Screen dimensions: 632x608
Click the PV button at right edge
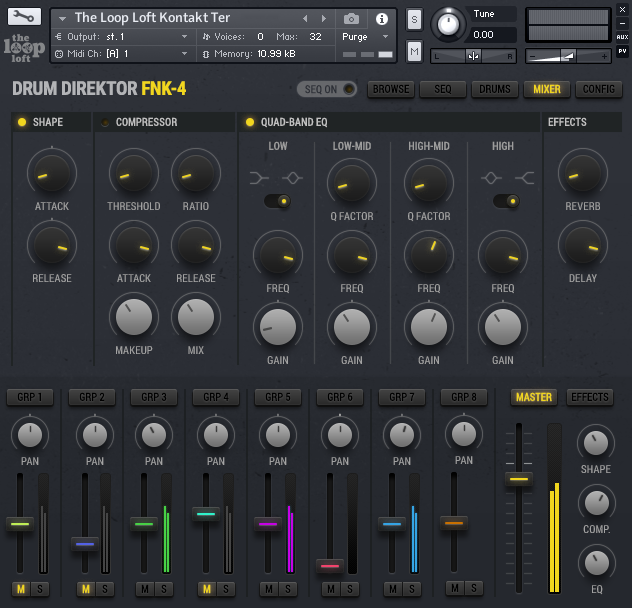coord(622,51)
